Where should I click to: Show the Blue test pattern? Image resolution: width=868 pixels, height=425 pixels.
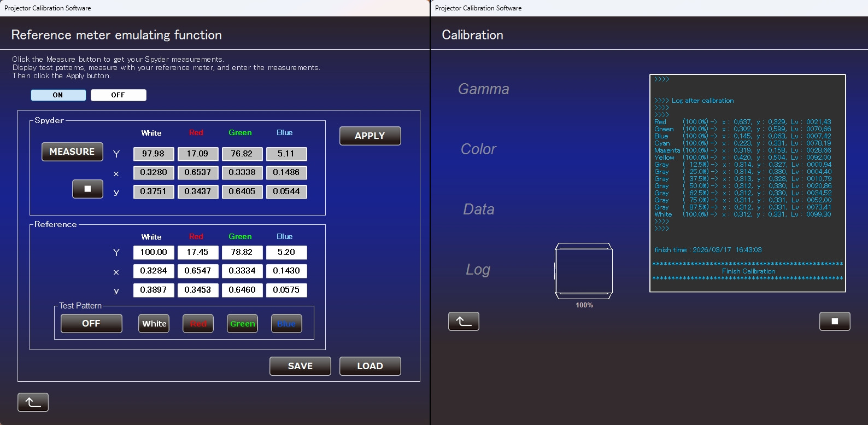[x=286, y=324]
